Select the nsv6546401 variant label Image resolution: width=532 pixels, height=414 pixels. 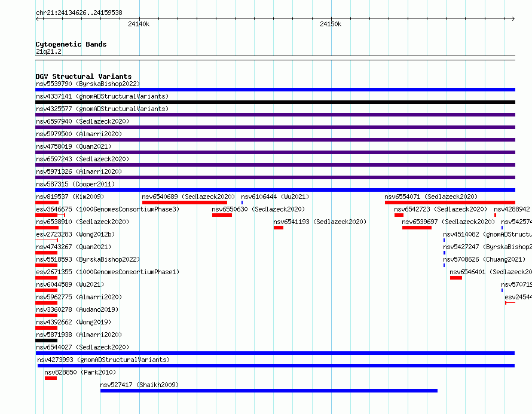pyautogui.click(x=491, y=272)
